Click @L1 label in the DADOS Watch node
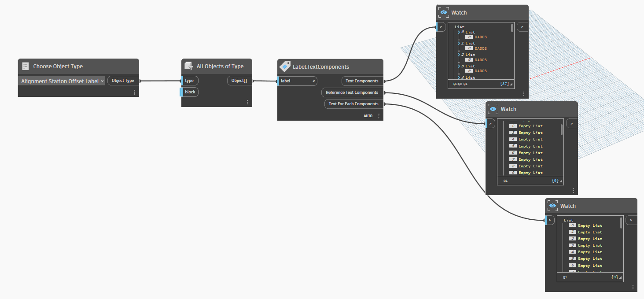The width and height of the screenshot is (644, 299). click(x=465, y=84)
